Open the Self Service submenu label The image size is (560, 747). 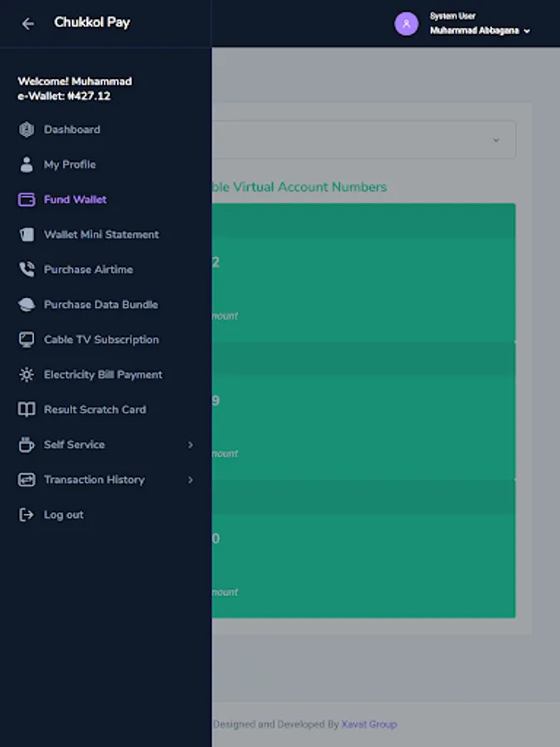75,445
